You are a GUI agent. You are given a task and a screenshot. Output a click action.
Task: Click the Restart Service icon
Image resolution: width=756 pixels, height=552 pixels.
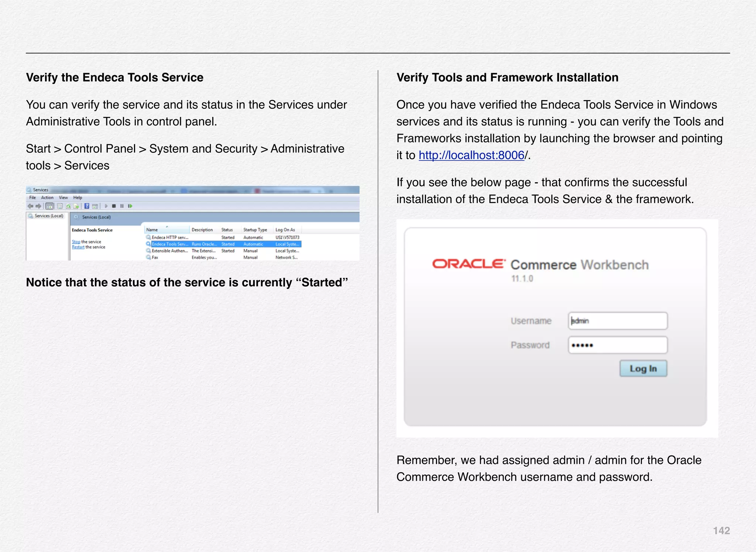130,206
